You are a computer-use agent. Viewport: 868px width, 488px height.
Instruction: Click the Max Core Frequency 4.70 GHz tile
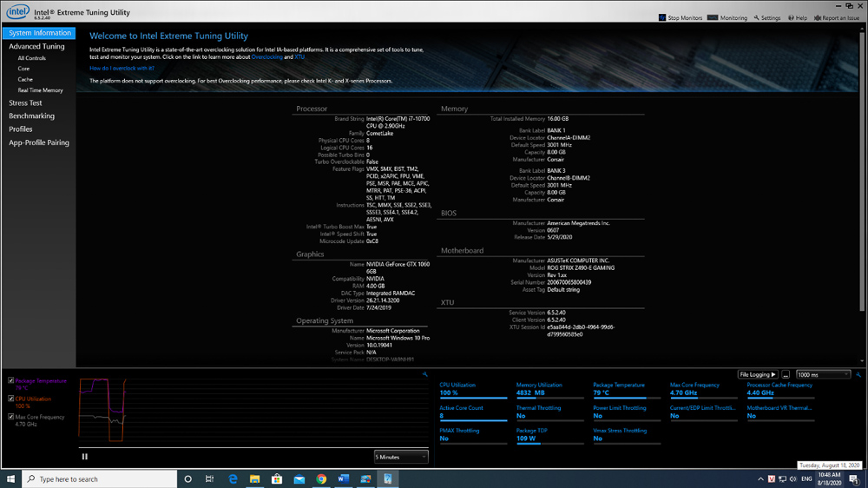point(704,390)
